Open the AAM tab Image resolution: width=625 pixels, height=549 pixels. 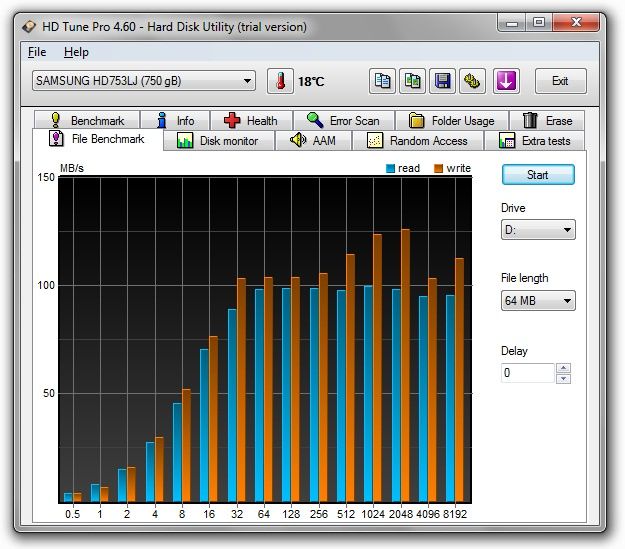coord(313,141)
